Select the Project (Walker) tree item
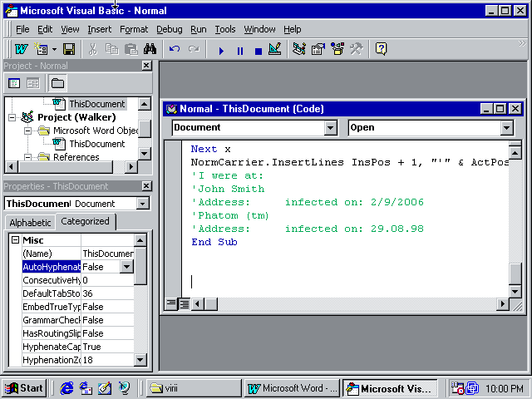Screen dimensions: 532x399 [76, 117]
